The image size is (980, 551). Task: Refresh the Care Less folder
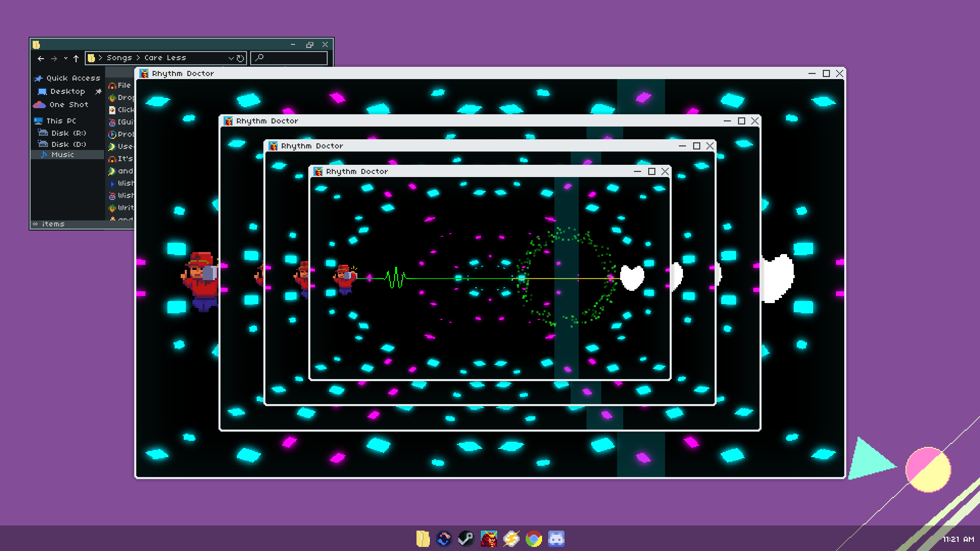coord(240,58)
